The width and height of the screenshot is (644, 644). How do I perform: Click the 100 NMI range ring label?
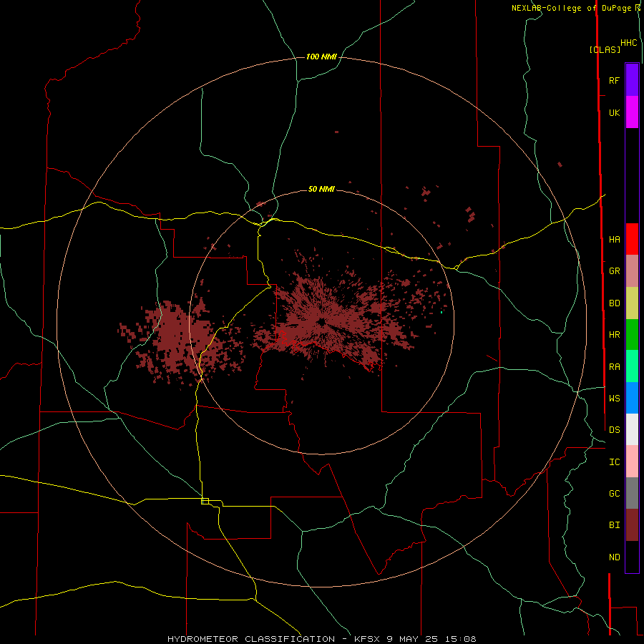point(321,57)
